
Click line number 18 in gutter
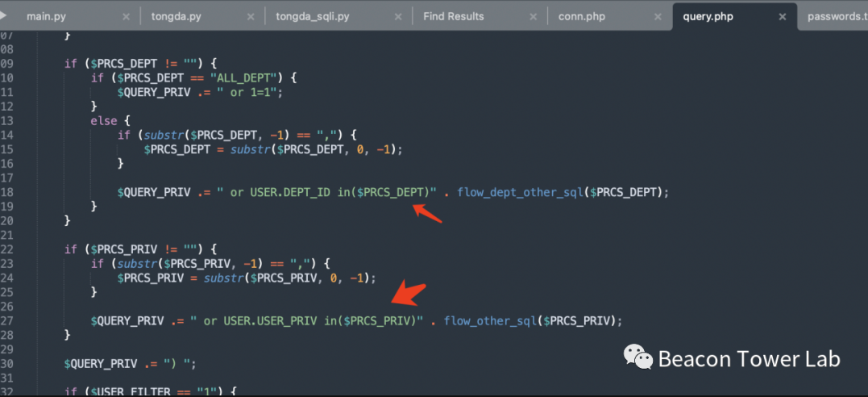click(x=6, y=192)
